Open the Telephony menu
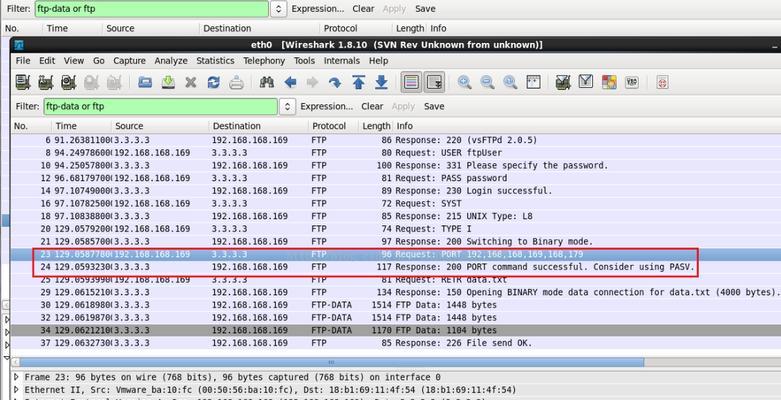 click(x=264, y=61)
